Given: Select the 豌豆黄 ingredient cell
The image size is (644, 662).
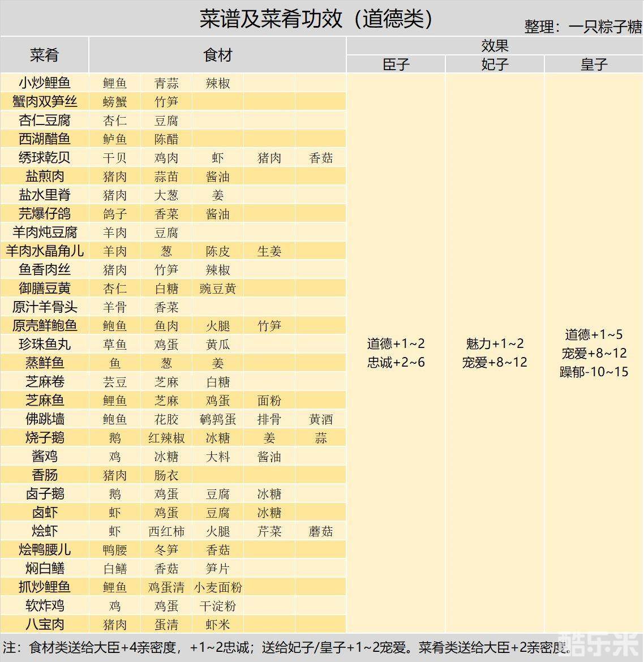Looking at the screenshot, I should (218, 289).
